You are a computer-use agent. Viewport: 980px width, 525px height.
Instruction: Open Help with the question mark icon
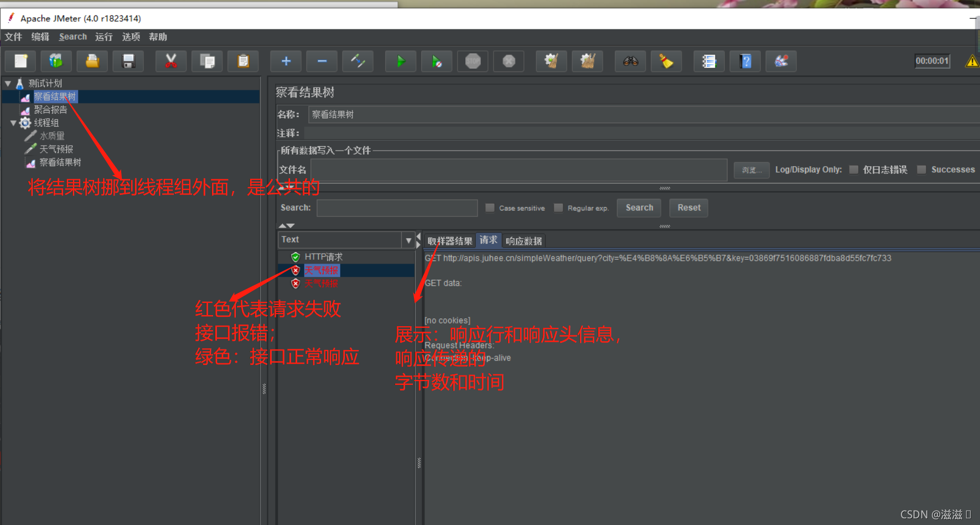pos(745,61)
